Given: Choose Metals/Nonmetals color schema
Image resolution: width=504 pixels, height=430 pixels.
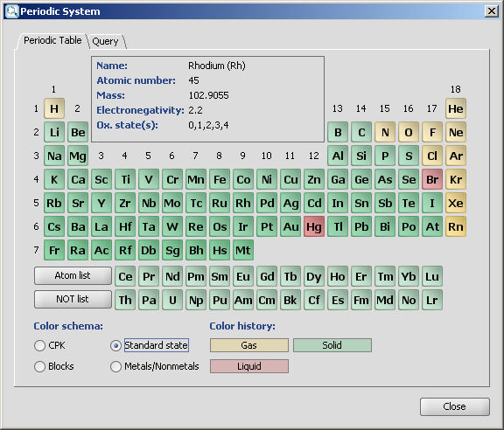Looking at the screenshot, I should pos(155,366).
